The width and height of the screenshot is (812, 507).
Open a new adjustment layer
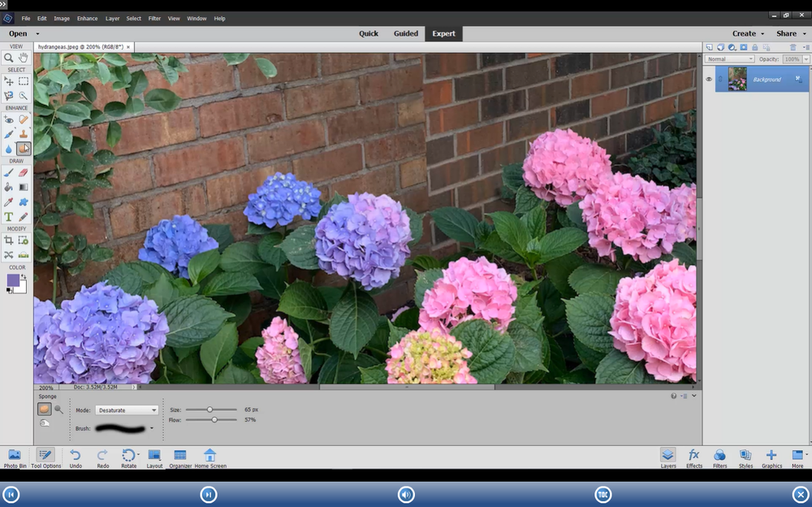pos(732,47)
